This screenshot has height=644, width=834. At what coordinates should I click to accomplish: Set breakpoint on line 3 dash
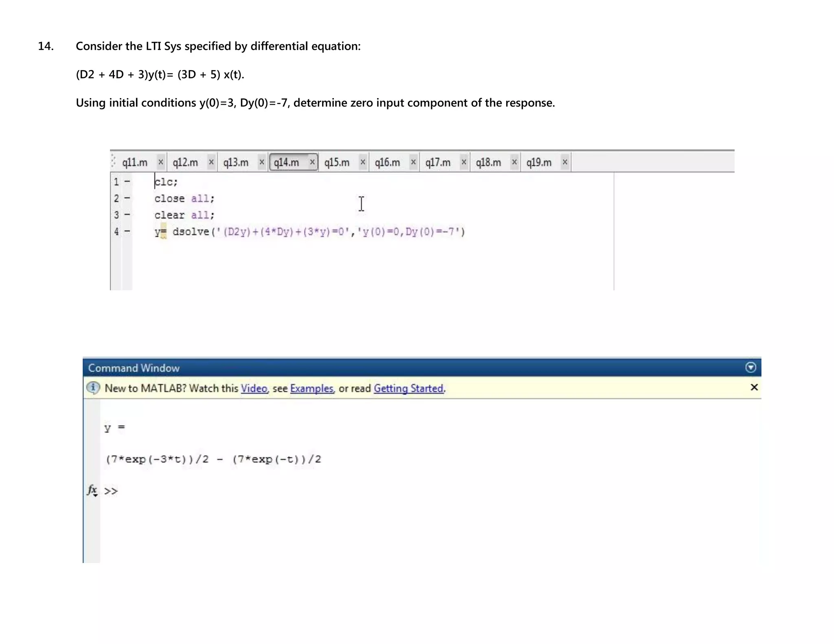pyautogui.click(x=127, y=215)
